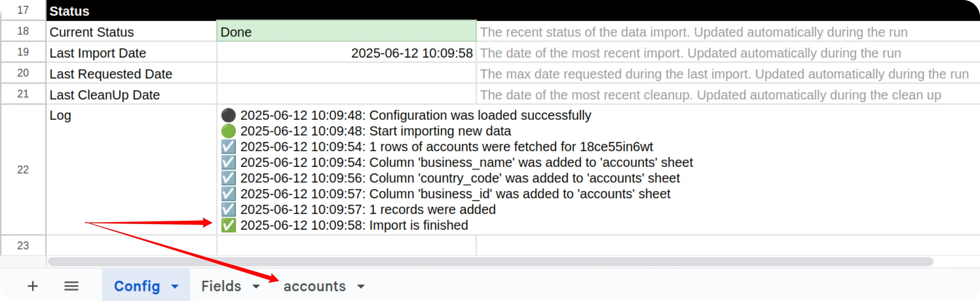The height and width of the screenshot is (301, 980).
Task: Select row 19 header
Action: click(23, 52)
